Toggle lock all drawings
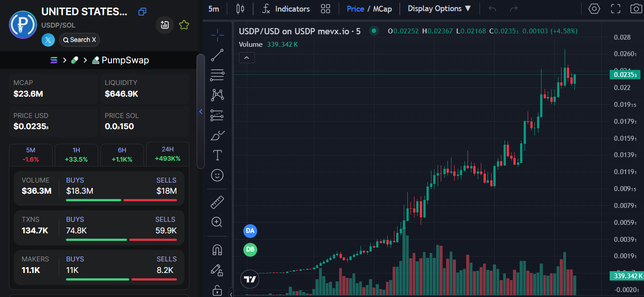The height and width of the screenshot is (297, 644). coord(217,290)
